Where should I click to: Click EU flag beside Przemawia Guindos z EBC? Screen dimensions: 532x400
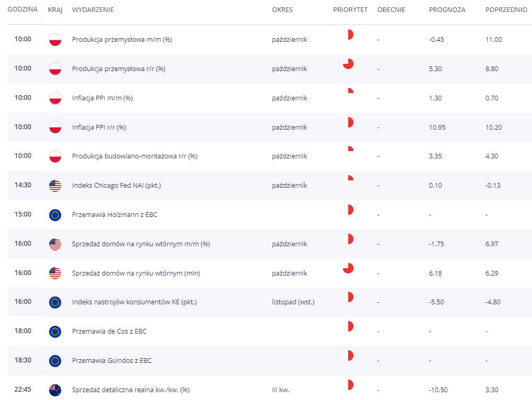click(55, 361)
